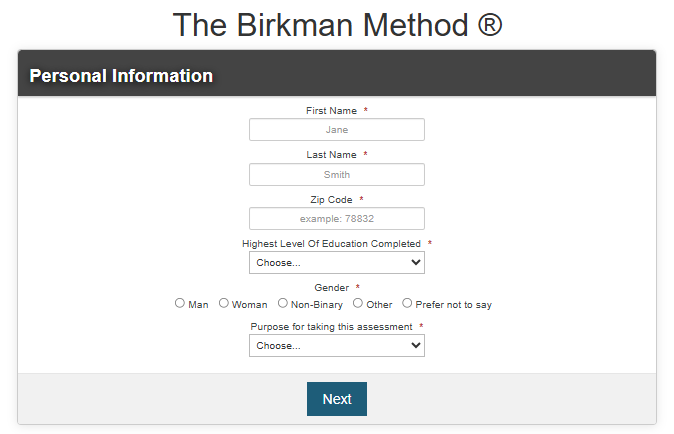
Task: Click the Personal Information panel header
Action: coord(337,73)
